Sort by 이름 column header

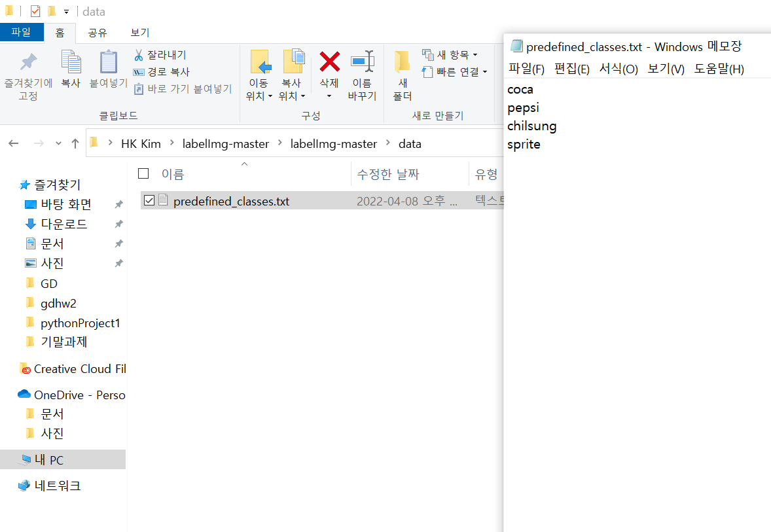[x=173, y=174]
